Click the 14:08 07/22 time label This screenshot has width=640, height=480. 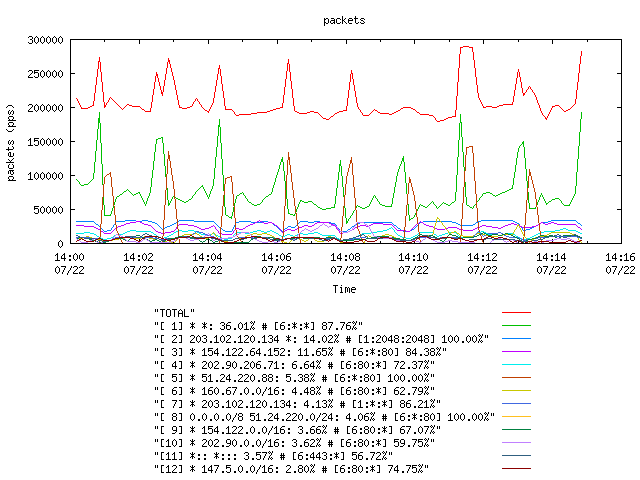(345, 264)
